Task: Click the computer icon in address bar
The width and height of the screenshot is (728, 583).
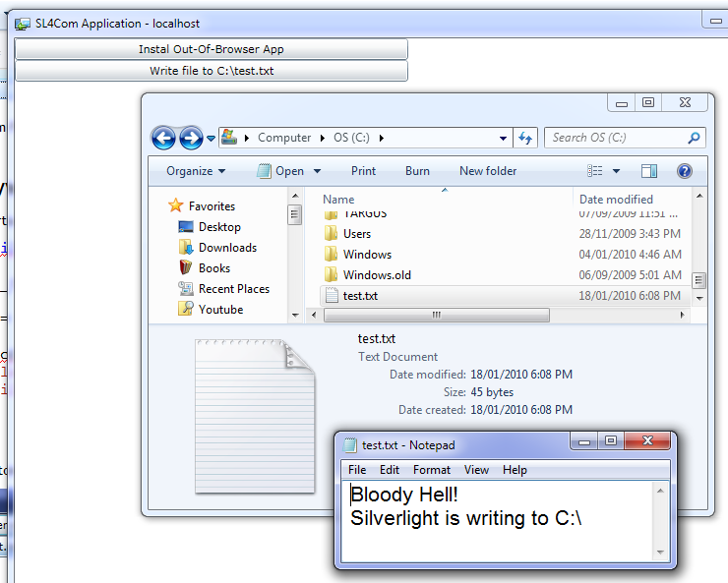Action: [x=229, y=138]
